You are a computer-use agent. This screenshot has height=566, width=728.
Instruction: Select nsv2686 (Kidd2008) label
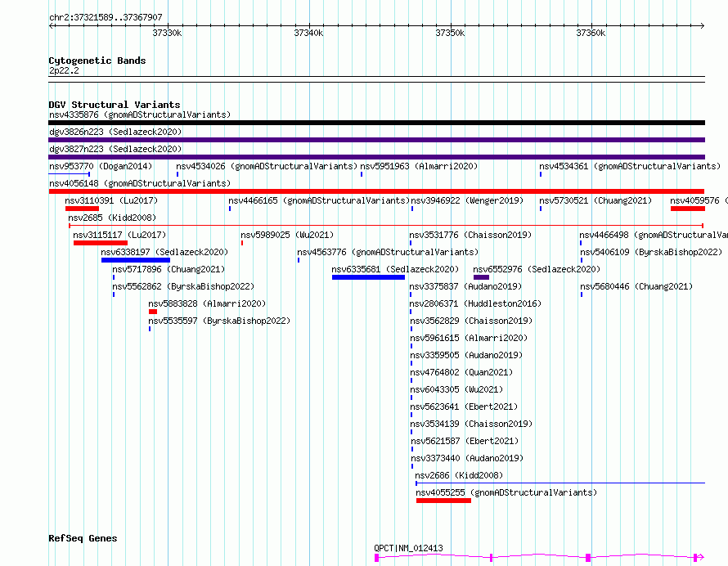pyautogui.click(x=459, y=475)
